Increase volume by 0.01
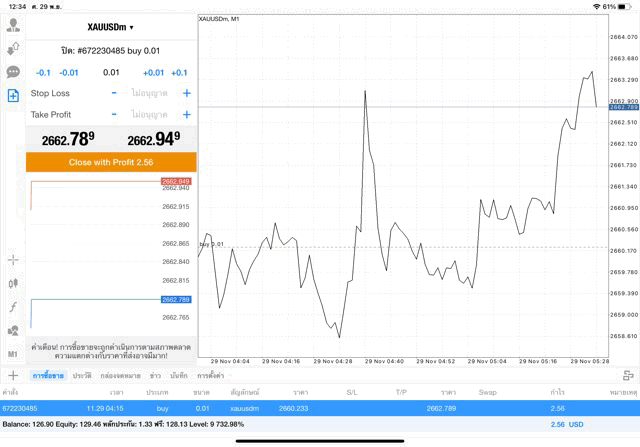The width and height of the screenshot is (640, 447). point(153,72)
